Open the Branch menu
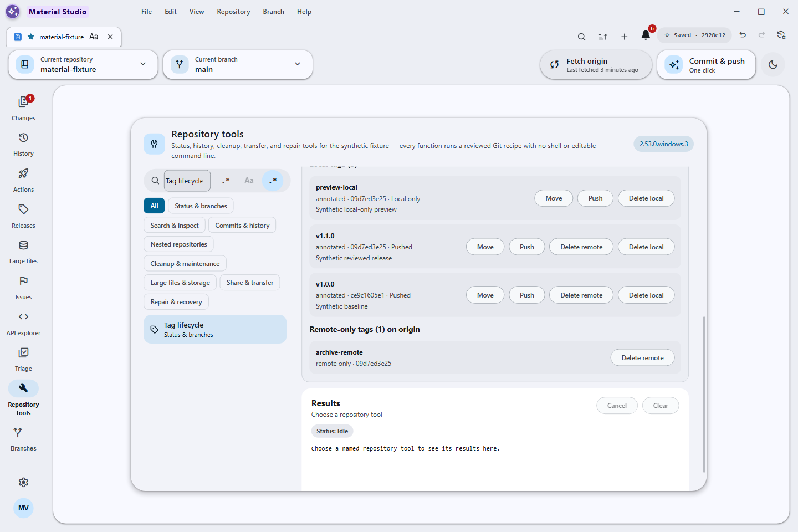Image resolution: width=798 pixels, height=532 pixels. [273, 12]
